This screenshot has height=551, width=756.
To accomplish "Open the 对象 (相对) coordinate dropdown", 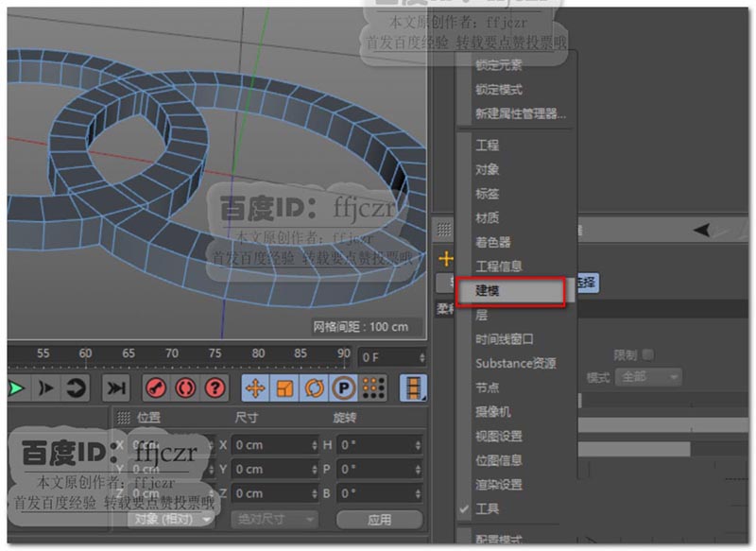I will pos(171,519).
